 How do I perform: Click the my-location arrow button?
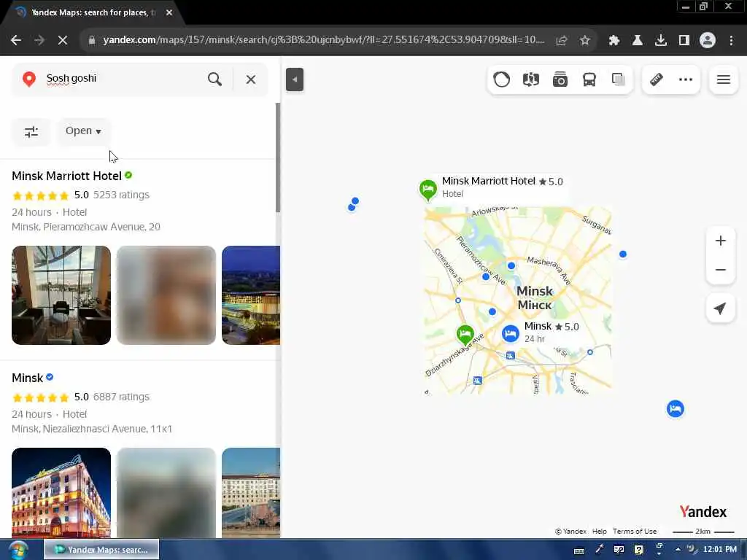tap(720, 308)
